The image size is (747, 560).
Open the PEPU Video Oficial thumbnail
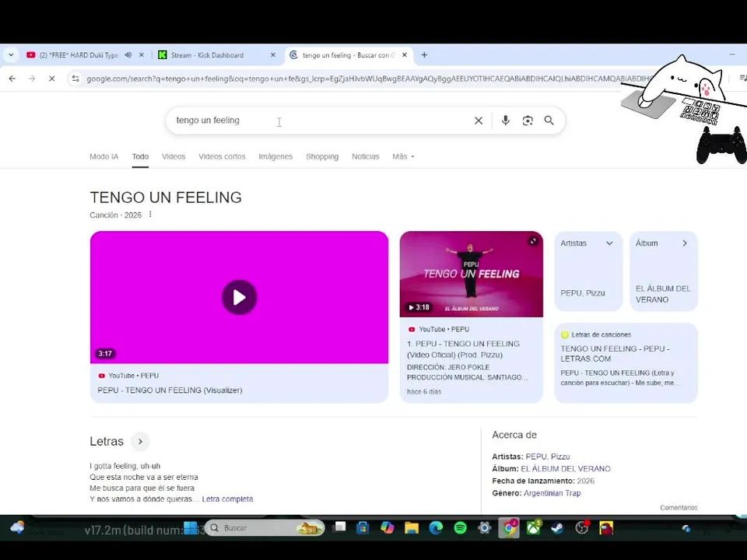472,275
